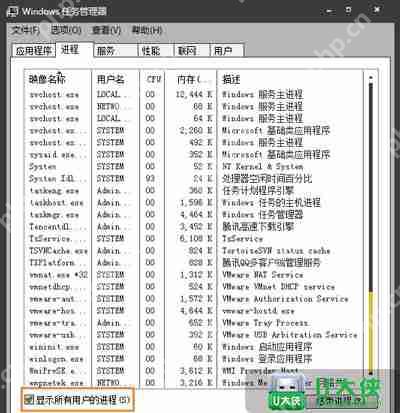The height and width of the screenshot is (413, 400).
Task: Click the TortoiseSVN status cache description
Action: [x=276, y=251]
